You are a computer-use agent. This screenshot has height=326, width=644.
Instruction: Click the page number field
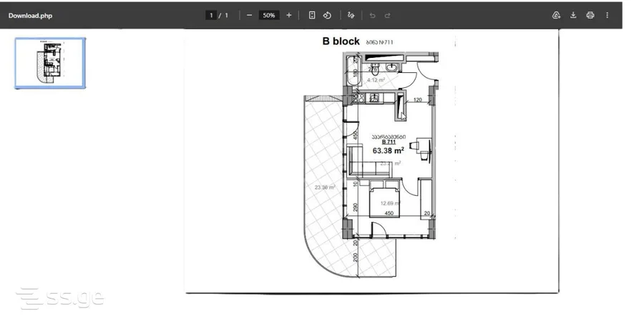(x=211, y=15)
